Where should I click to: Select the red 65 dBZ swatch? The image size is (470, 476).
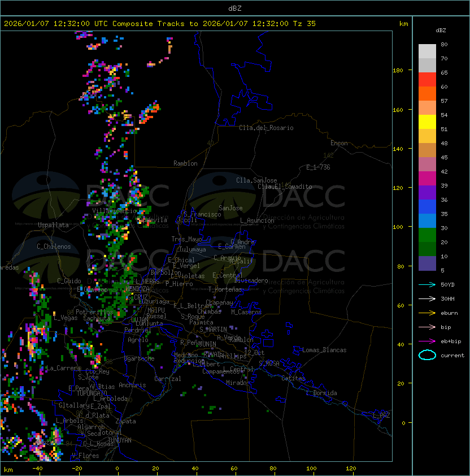point(427,80)
